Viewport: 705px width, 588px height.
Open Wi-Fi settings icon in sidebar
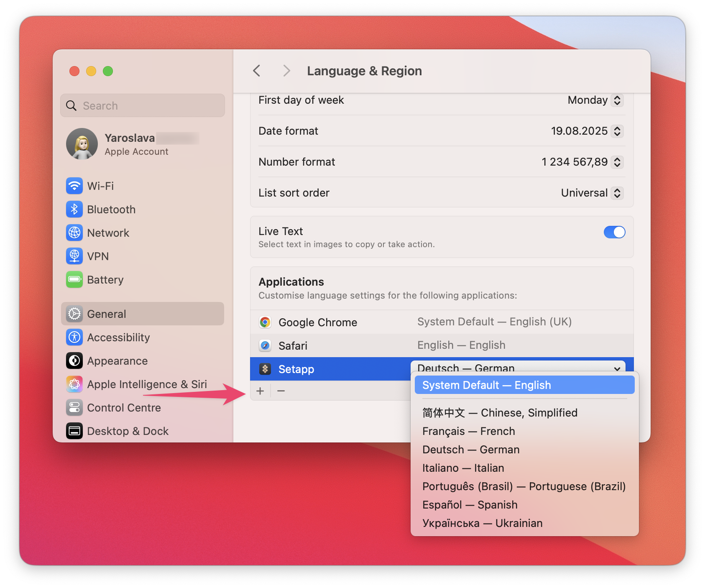(x=74, y=186)
